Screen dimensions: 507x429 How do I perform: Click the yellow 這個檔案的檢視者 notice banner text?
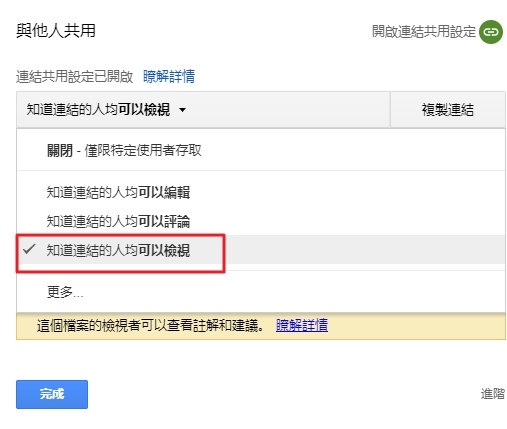(151, 326)
